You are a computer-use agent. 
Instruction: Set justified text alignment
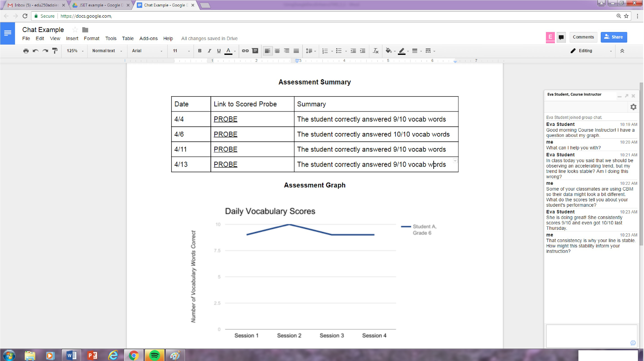296,51
